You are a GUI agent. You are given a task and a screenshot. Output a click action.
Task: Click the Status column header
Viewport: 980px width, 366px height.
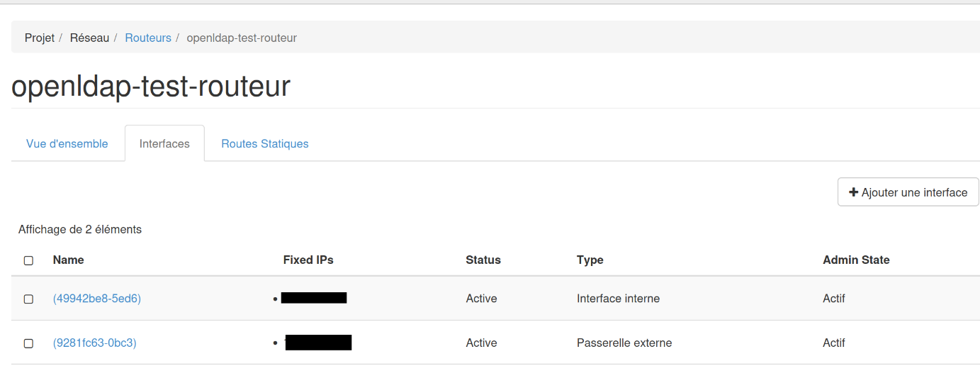tap(483, 260)
